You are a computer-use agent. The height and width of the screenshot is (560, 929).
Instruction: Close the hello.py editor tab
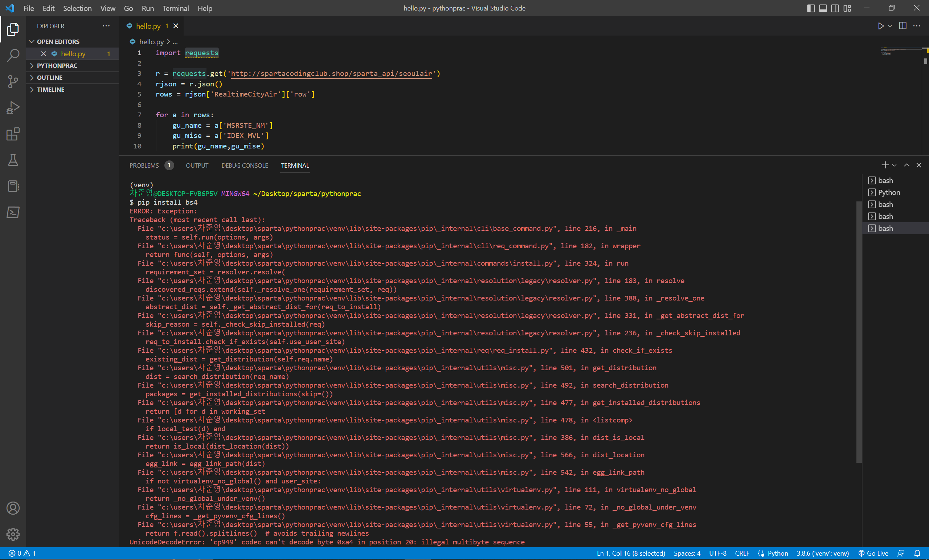pos(176,26)
